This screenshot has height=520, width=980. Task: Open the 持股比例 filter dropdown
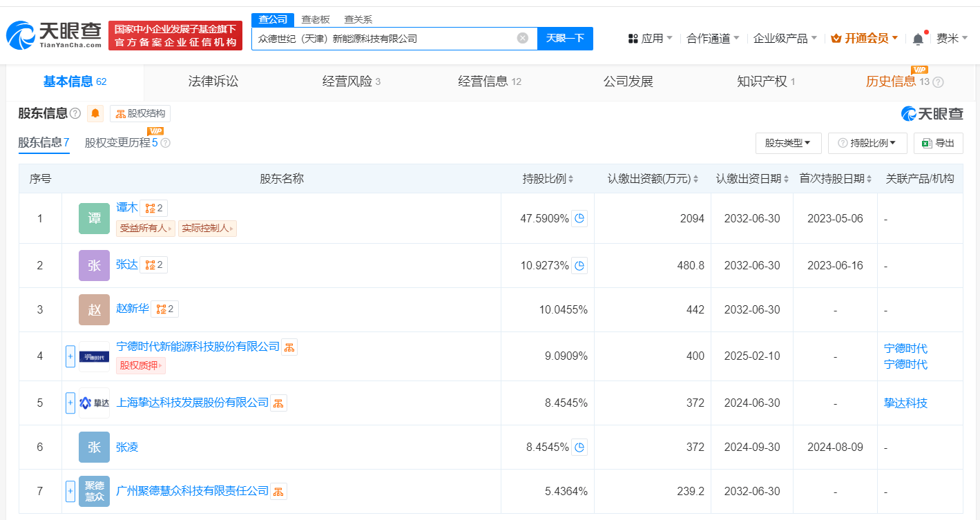867,143
